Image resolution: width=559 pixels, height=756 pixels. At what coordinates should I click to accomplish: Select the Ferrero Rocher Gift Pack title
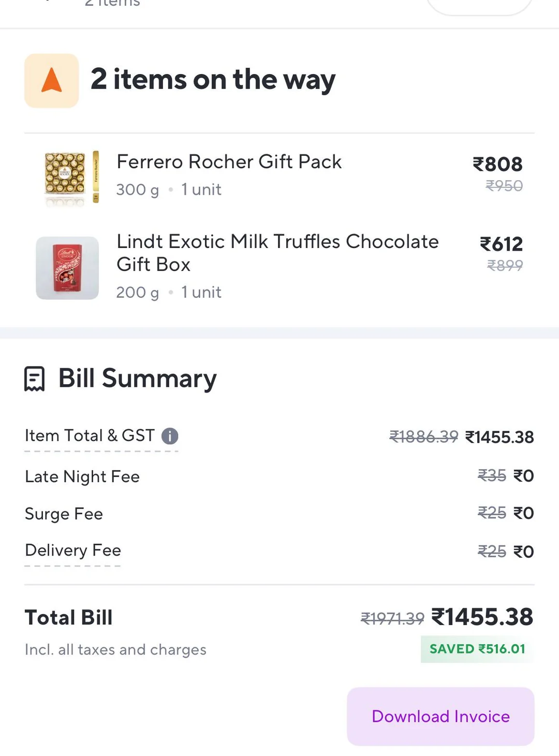pyautogui.click(x=229, y=162)
